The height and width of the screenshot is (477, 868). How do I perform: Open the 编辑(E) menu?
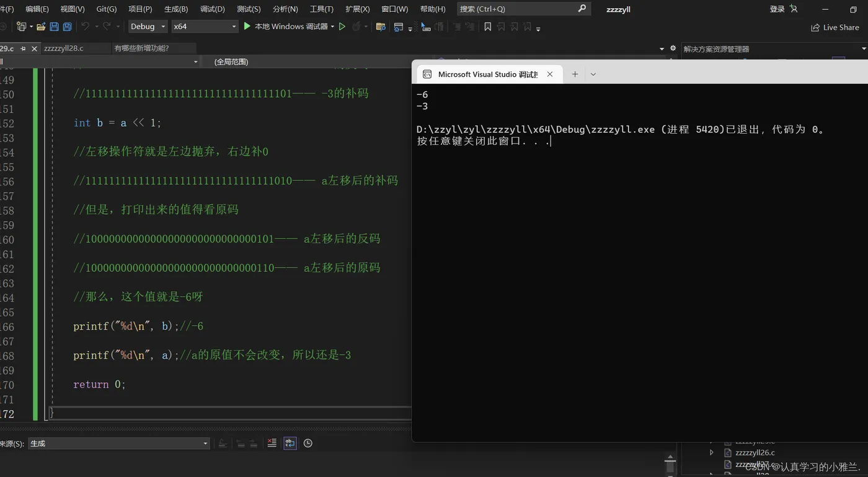tap(37, 9)
